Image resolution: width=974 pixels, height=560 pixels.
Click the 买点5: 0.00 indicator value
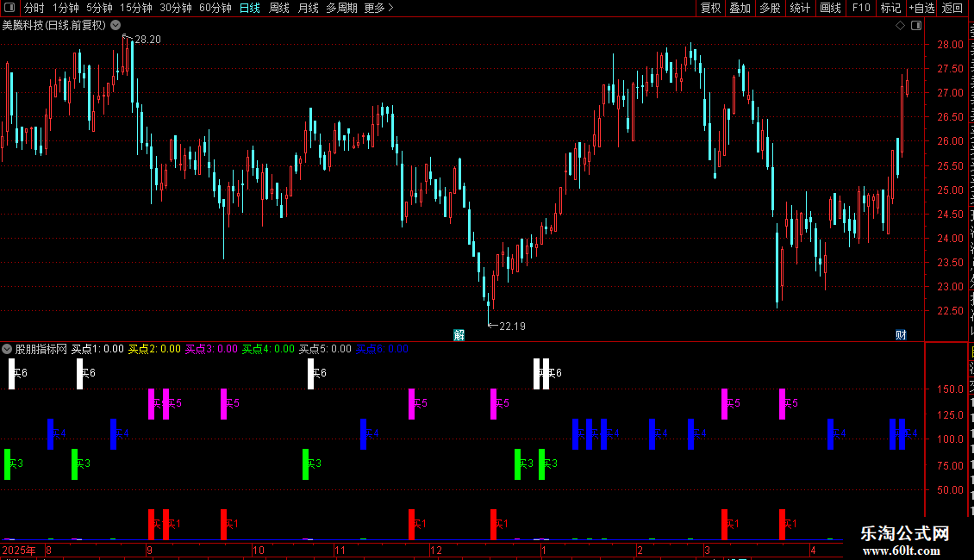click(x=325, y=349)
